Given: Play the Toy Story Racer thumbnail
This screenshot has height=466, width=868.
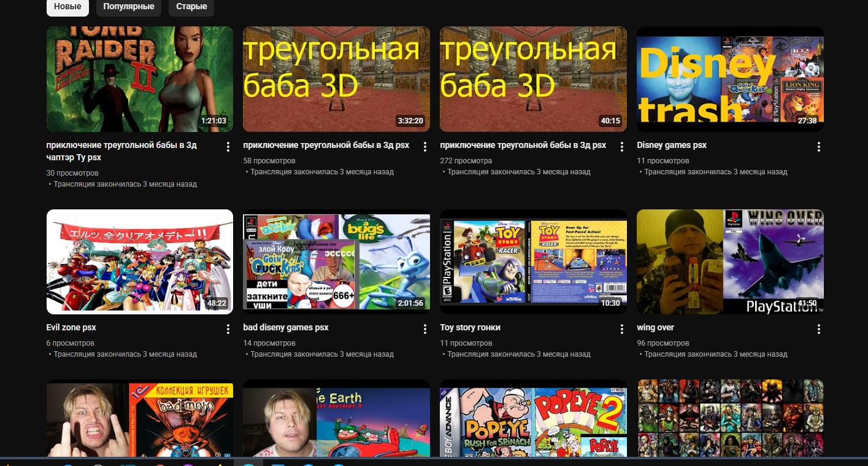Looking at the screenshot, I should 533,262.
